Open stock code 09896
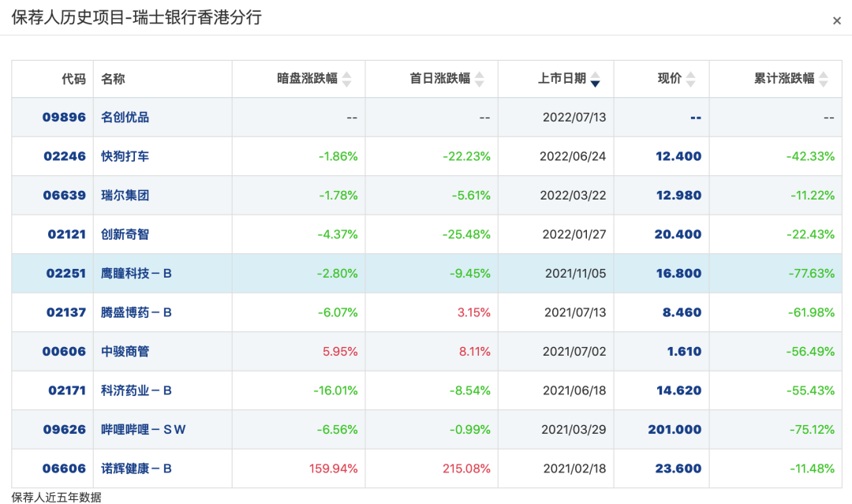 point(64,118)
